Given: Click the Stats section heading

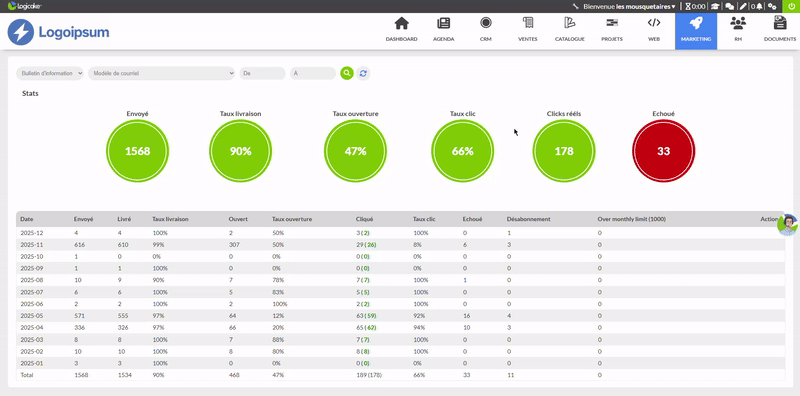Looking at the screenshot, I should [30, 93].
